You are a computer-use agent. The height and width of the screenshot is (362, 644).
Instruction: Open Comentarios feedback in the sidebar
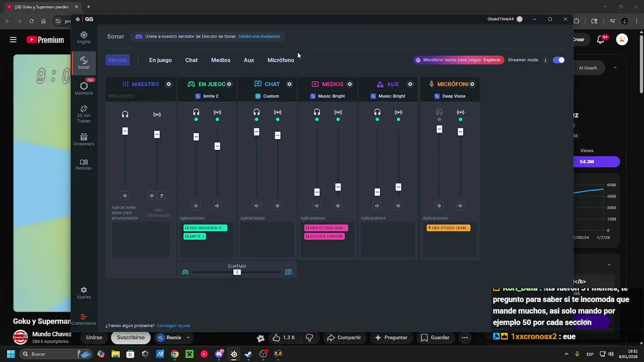pyautogui.click(x=84, y=320)
